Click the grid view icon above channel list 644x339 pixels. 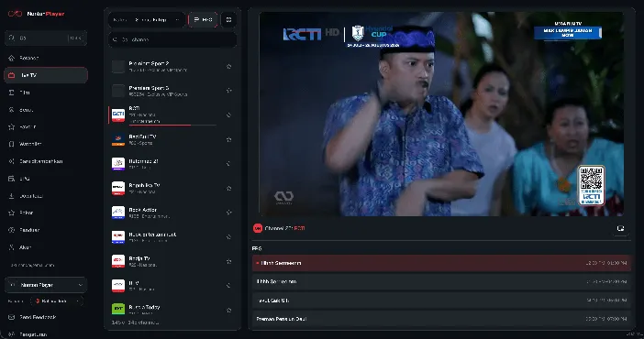tap(228, 20)
